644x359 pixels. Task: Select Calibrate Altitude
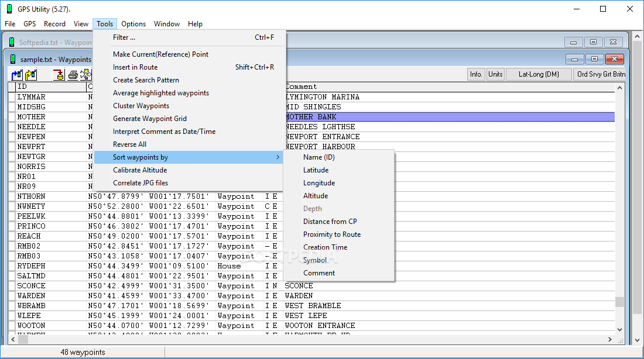(x=189, y=170)
